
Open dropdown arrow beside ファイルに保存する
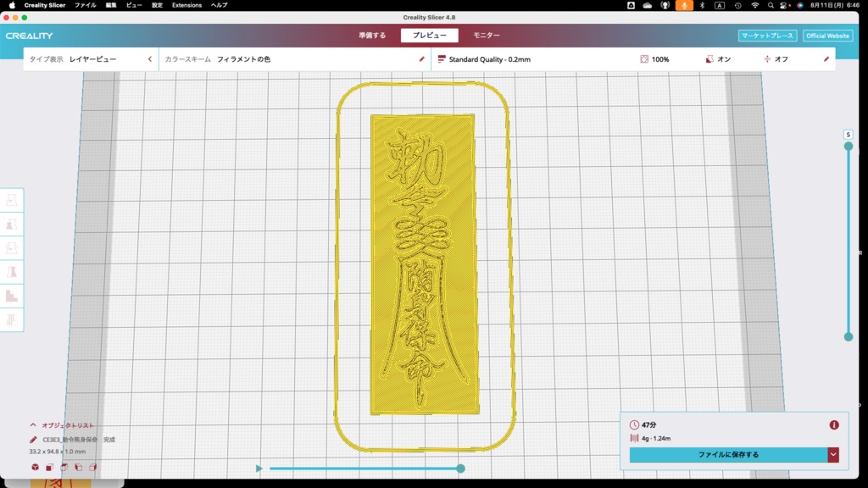point(833,455)
